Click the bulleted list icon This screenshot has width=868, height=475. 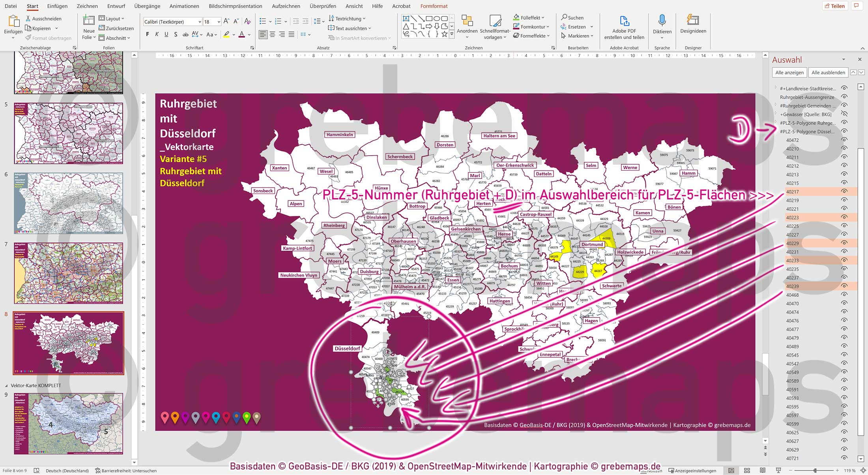(x=263, y=21)
